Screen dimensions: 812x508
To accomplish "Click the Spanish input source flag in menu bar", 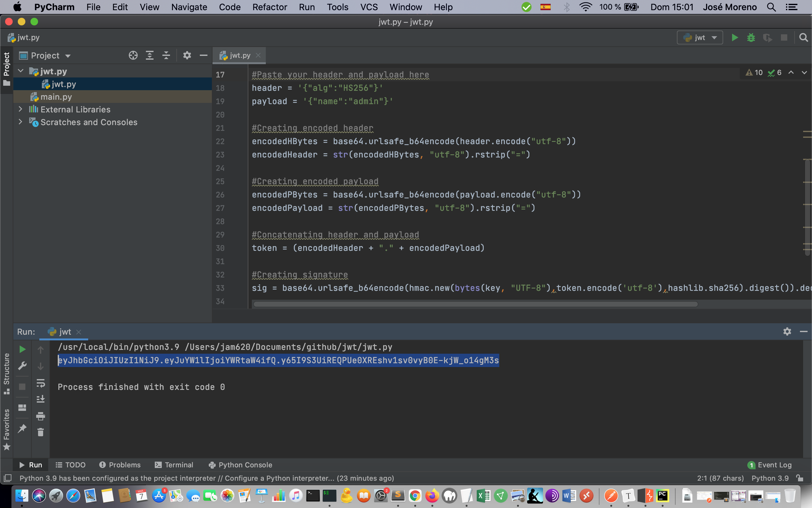I will pos(546,7).
